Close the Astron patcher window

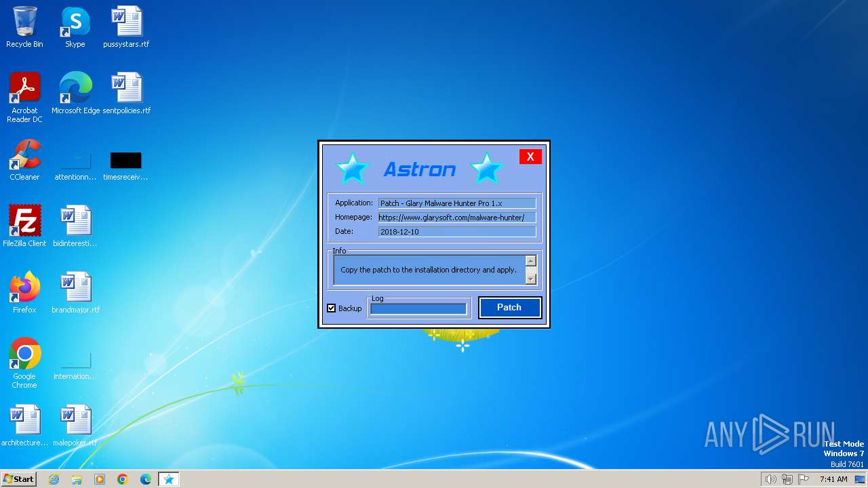pyautogui.click(x=530, y=157)
